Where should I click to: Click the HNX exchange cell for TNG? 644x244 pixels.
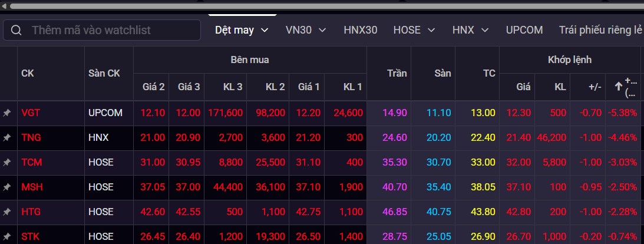pyautogui.click(x=98, y=137)
